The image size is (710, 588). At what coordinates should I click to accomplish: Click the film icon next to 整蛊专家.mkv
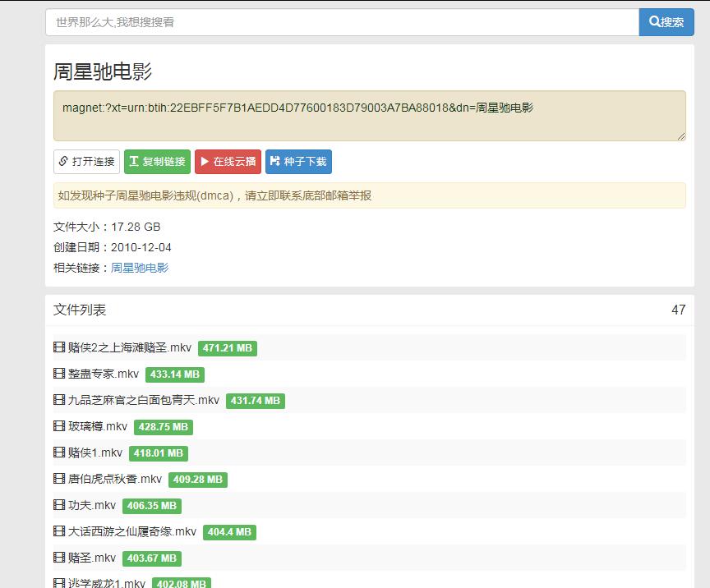coord(59,374)
